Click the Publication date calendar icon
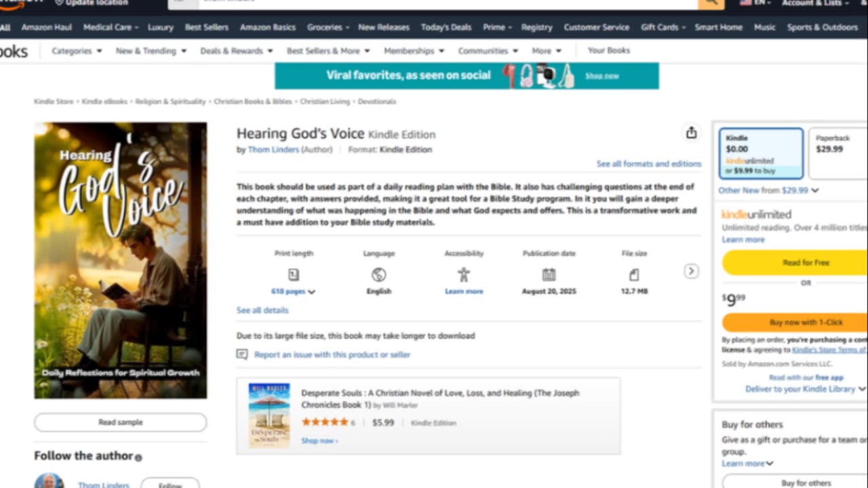Viewport: 868px width, 488px height. tap(549, 274)
